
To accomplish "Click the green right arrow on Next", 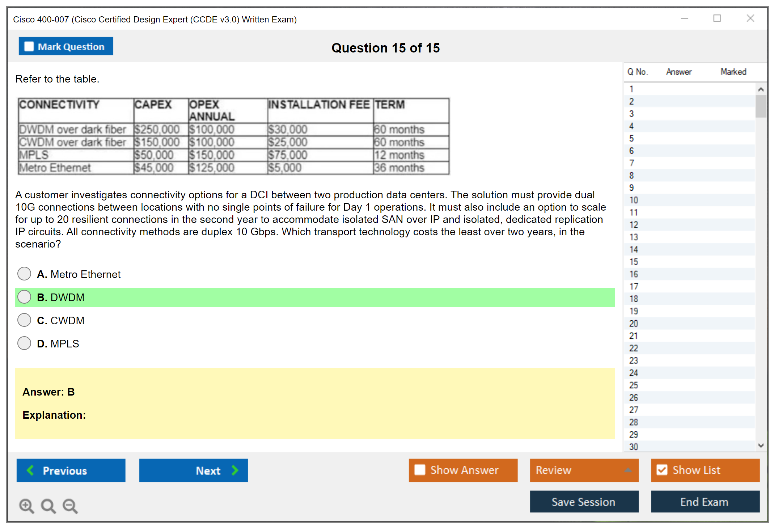I will [x=235, y=470].
